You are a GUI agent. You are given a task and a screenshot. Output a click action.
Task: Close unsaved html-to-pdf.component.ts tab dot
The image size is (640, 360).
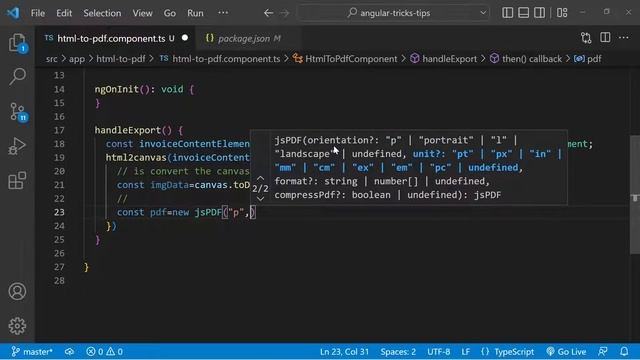tap(185, 38)
